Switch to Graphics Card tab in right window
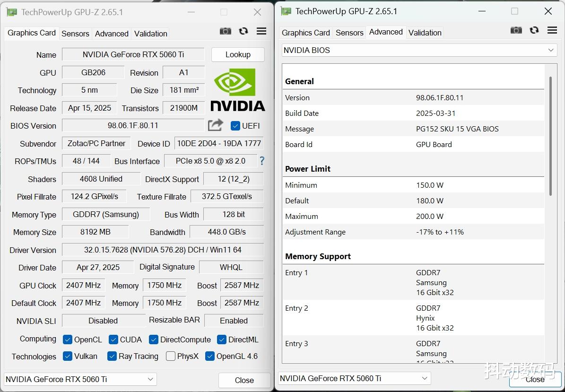This screenshot has height=392, width=565. pos(305,33)
